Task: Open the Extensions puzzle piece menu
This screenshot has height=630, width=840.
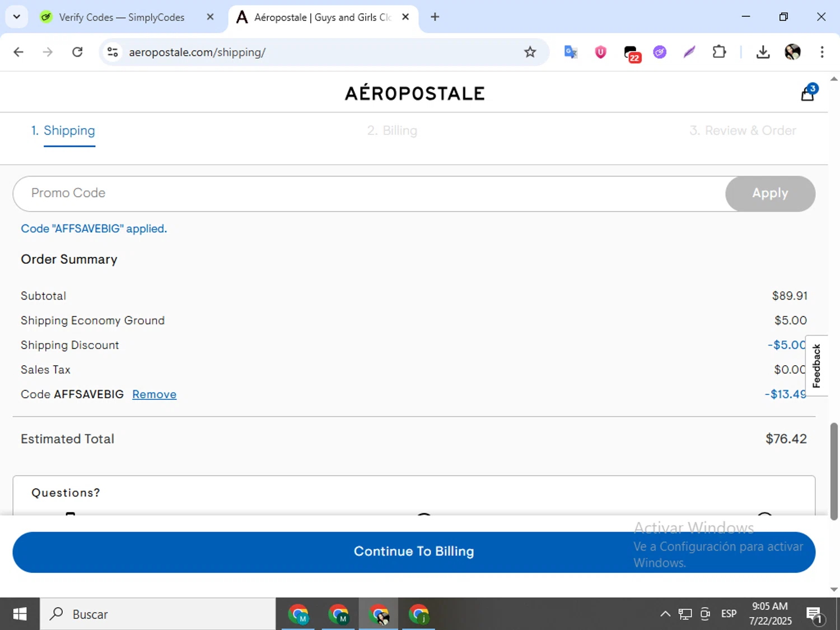Action: 719,52
